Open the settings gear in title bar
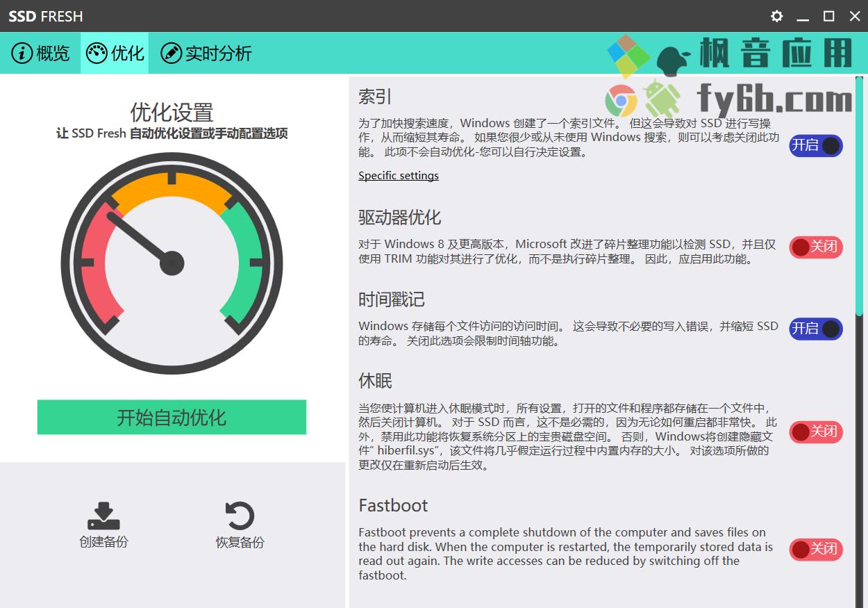This screenshot has width=868, height=608. click(x=777, y=16)
